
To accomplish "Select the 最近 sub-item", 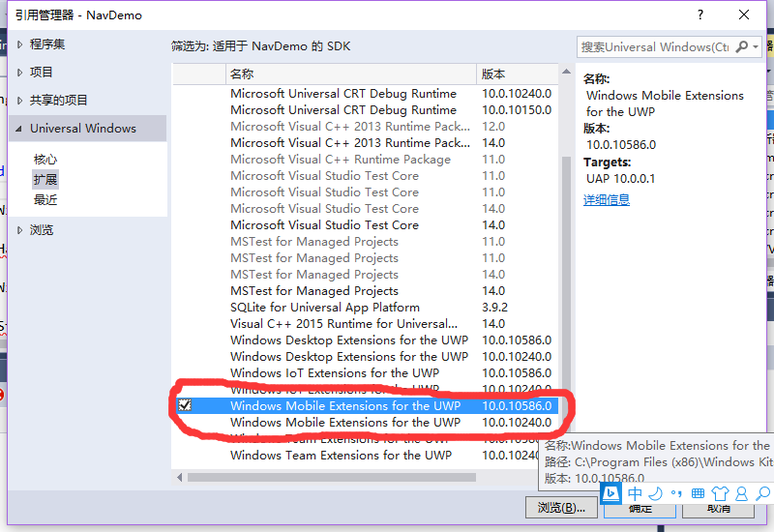I will pos(45,200).
